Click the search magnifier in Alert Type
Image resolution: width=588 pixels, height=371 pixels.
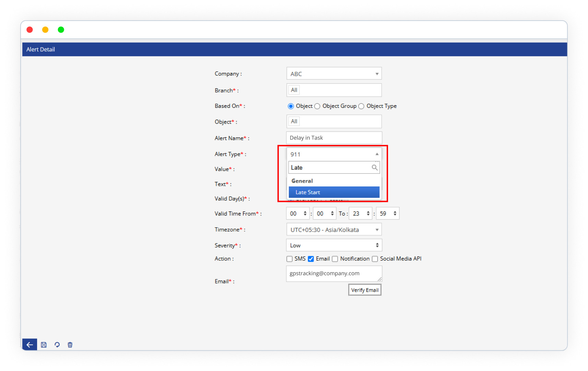click(375, 168)
